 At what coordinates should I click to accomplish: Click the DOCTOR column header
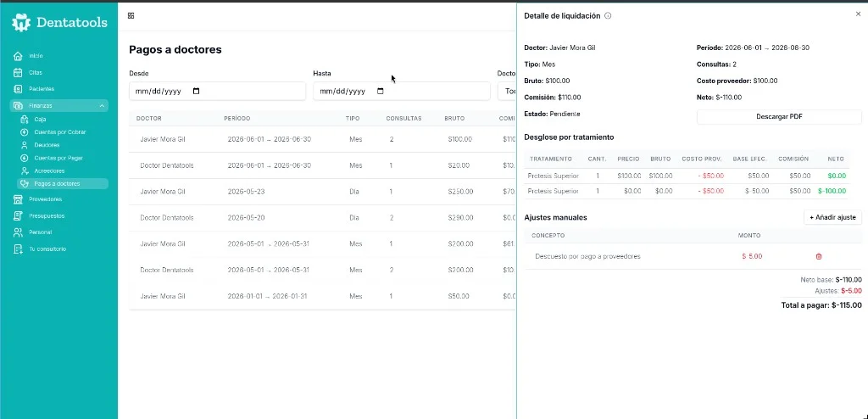coord(149,119)
